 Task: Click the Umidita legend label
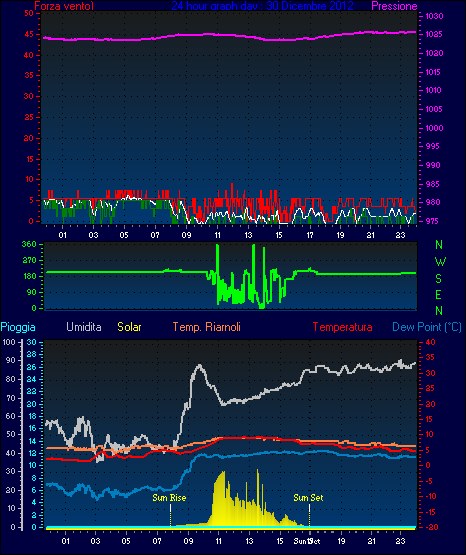[x=84, y=327]
